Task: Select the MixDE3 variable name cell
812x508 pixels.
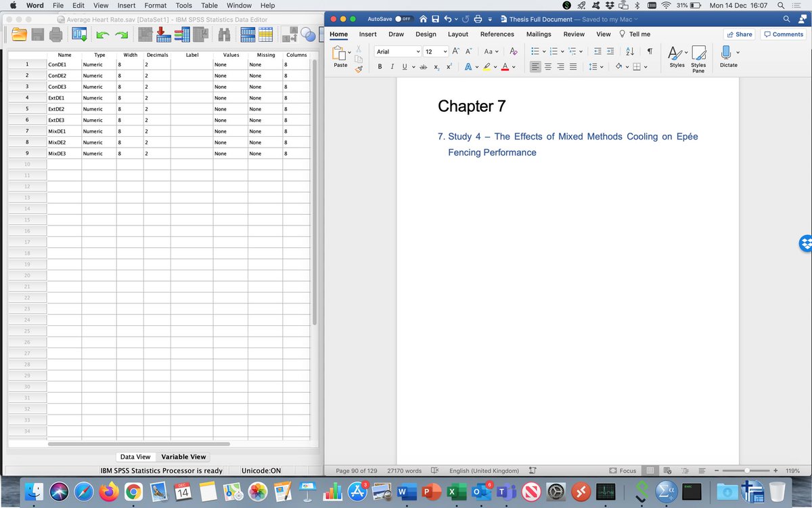Action: click(x=64, y=154)
